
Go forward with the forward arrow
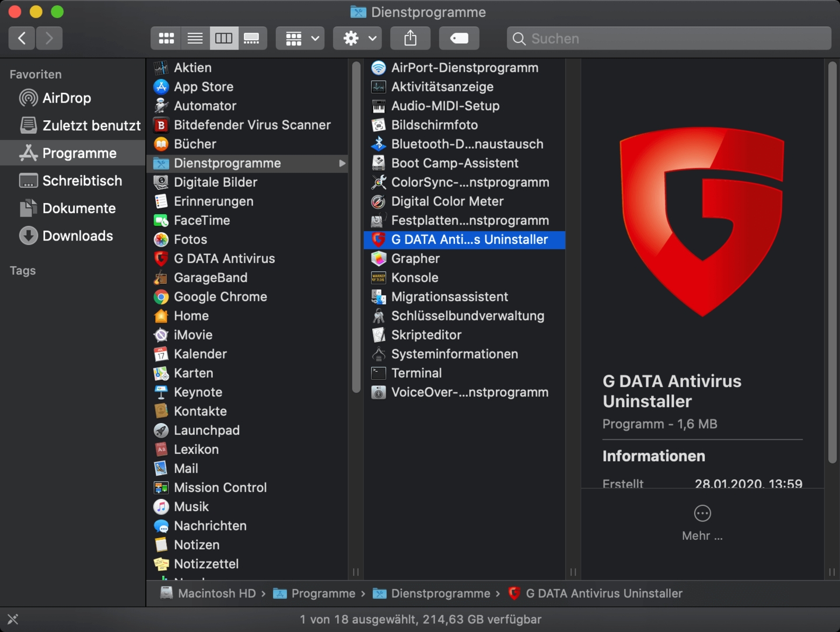pos(49,39)
